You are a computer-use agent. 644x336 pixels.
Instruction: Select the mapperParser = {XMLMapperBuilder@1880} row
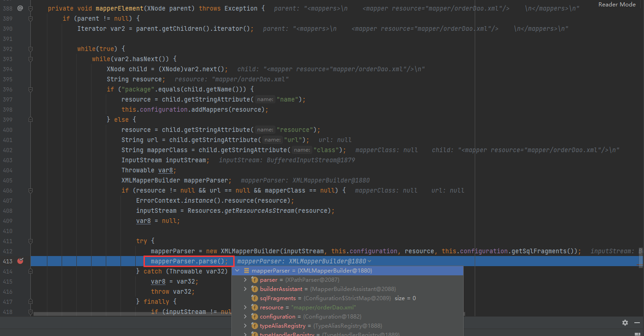pyautogui.click(x=347, y=271)
